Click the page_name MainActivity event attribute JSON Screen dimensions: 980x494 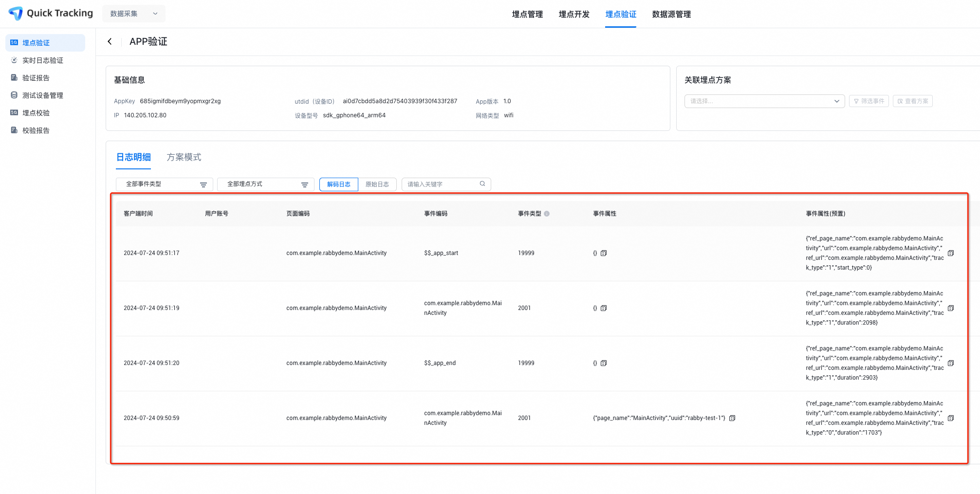click(x=659, y=418)
